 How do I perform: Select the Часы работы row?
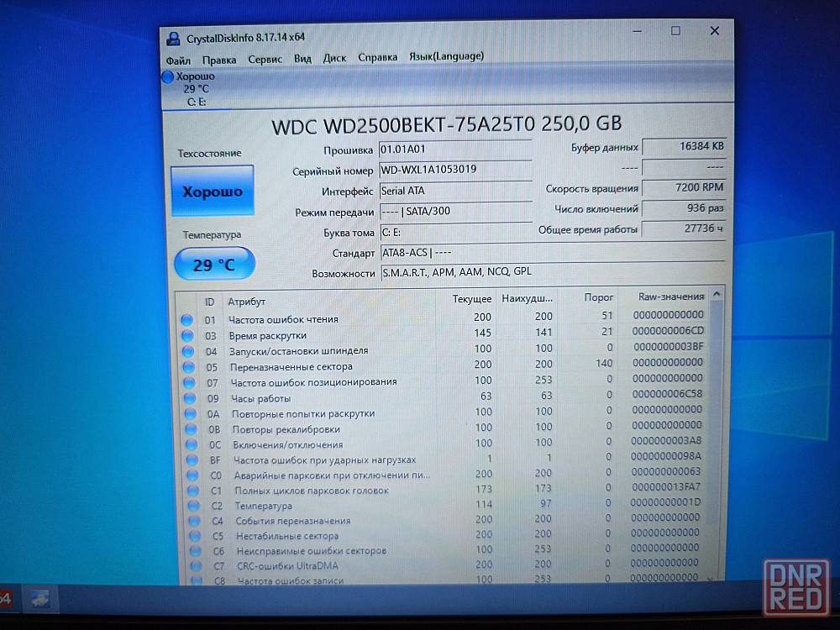click(444, 396)
